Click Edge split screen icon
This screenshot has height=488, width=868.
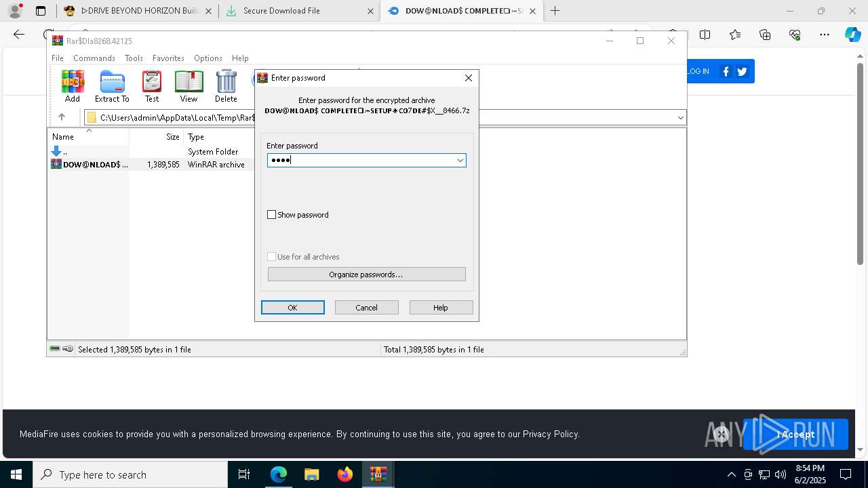click(705, 35)
